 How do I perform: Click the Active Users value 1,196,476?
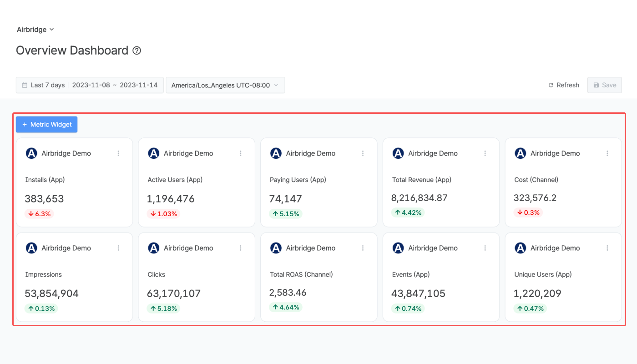[171, 199]
